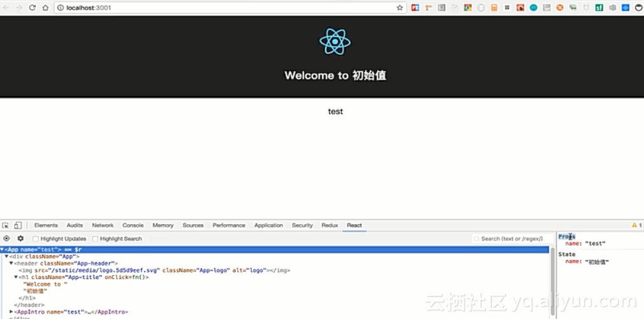
Task: Open the red FE extension icon
Action: 415,8
